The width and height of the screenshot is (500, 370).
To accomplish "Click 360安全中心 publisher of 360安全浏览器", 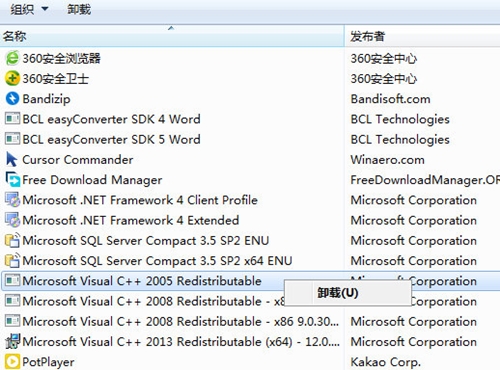I will click(384, 59).
